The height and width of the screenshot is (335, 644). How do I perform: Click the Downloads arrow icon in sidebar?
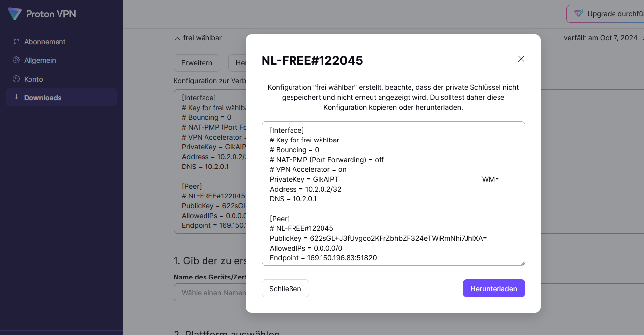click(x=16, y=97)
